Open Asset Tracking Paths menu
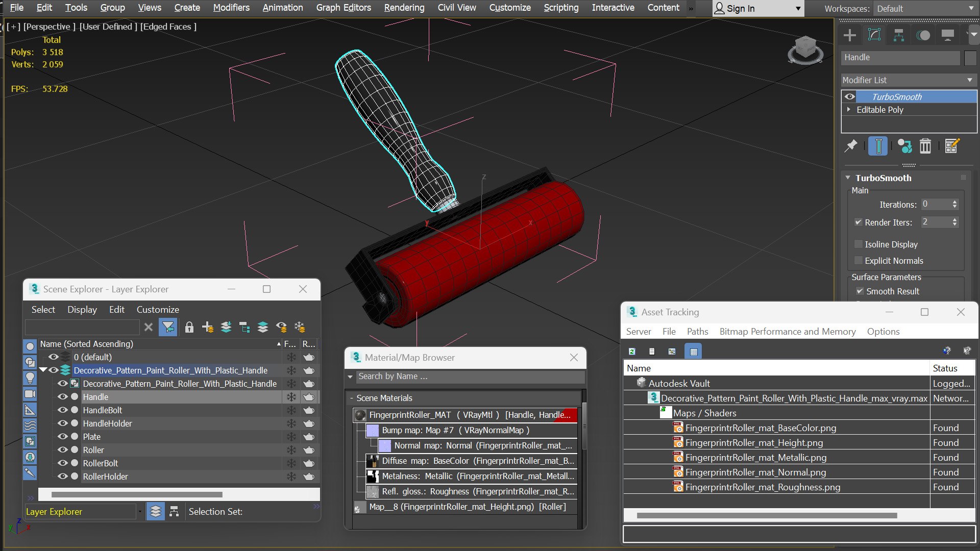The width and height of the screenshot is (980, 551). [697, 332]
